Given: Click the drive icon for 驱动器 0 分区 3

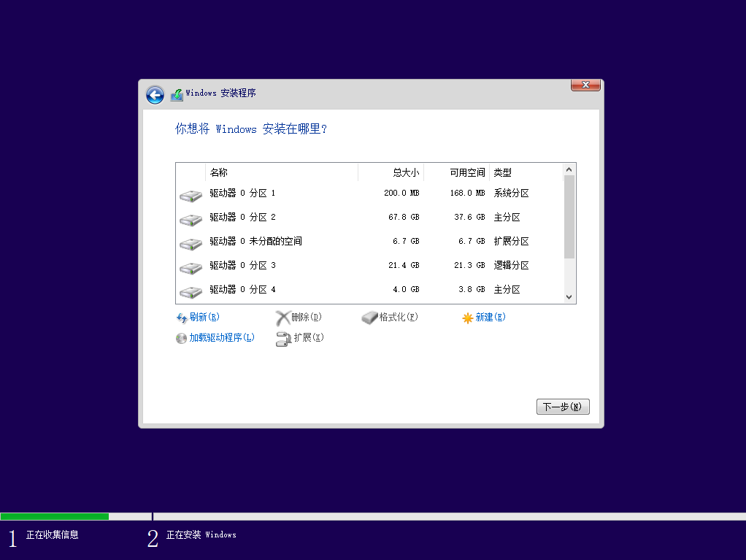Looking at the screenshot, I should tap(190, 267).
